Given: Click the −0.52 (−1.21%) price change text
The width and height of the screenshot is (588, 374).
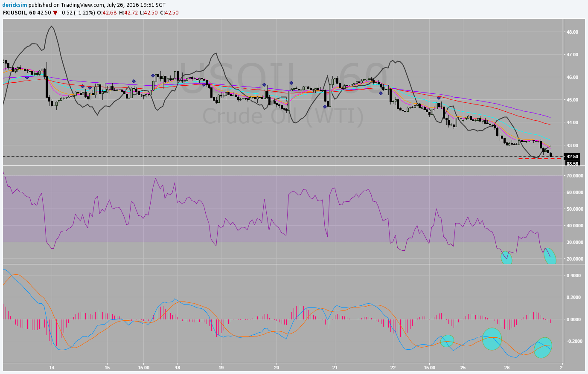Looking at the screenshot, I should pos(76,13).
